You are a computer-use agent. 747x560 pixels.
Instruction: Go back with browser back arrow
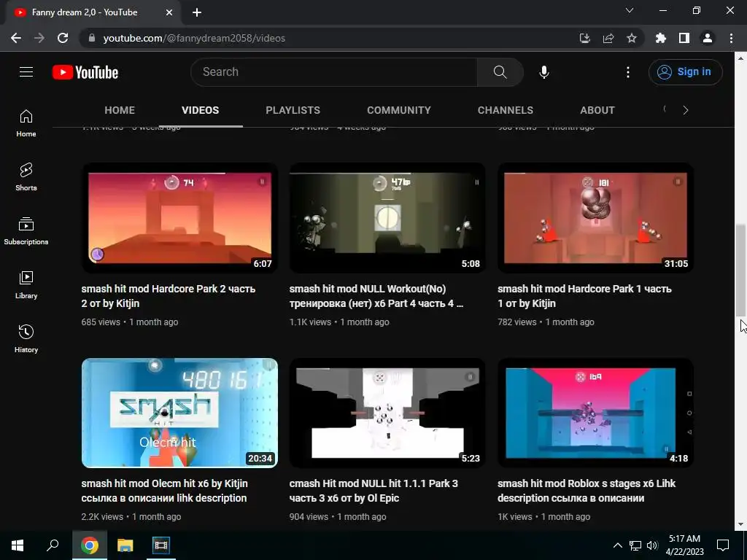point(16,38)
